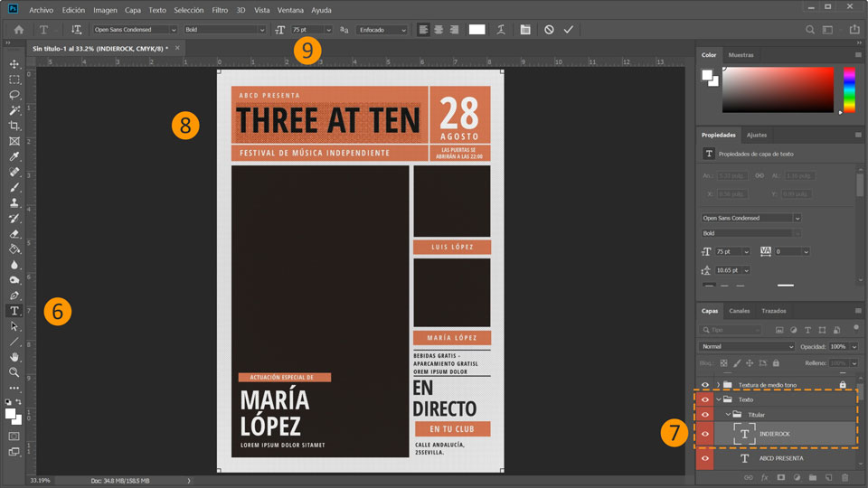Select the Crop tool
868x488 pixels.
click(14, 126)
